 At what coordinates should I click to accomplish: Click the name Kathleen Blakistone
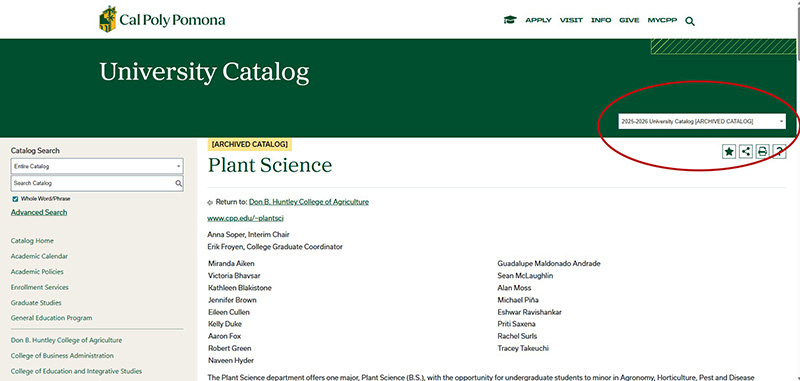[240, 288]
